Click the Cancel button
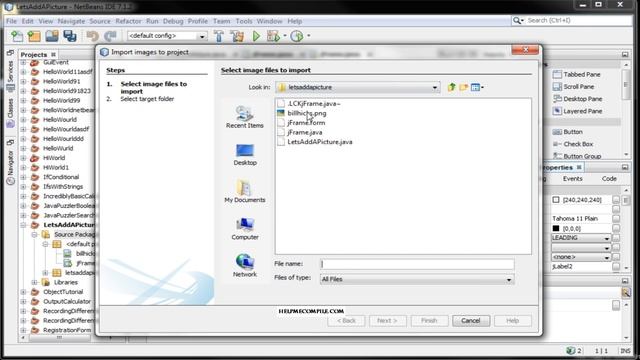640x360 pixels. 471,321
